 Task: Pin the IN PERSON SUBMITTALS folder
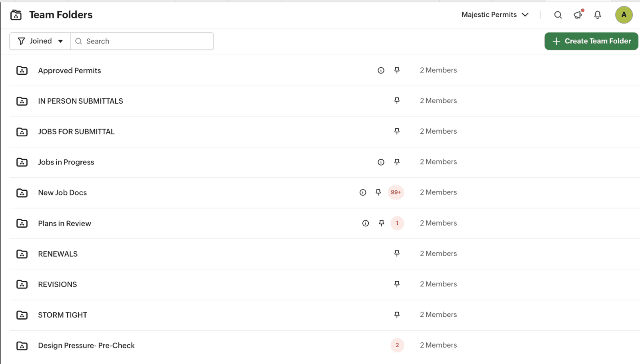397,101
